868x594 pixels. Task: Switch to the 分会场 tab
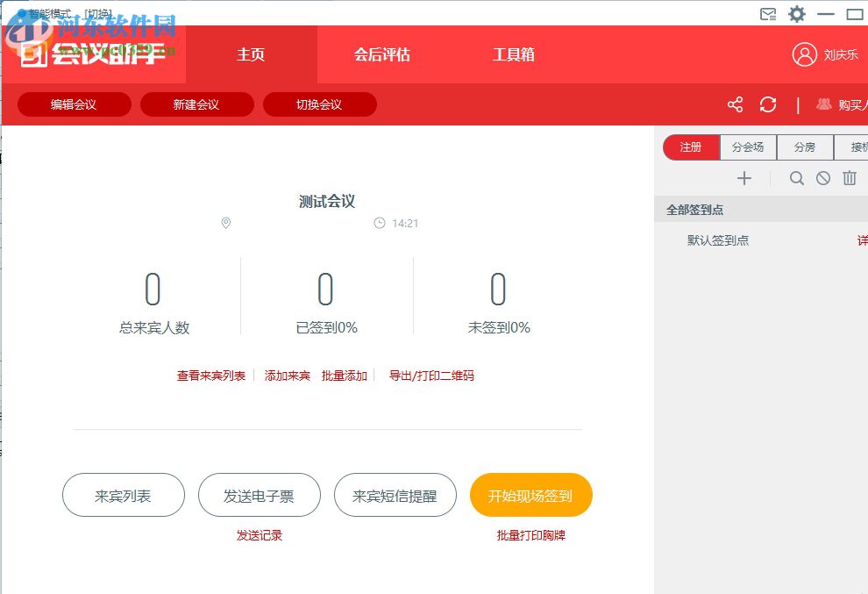(x=748, y=147)
